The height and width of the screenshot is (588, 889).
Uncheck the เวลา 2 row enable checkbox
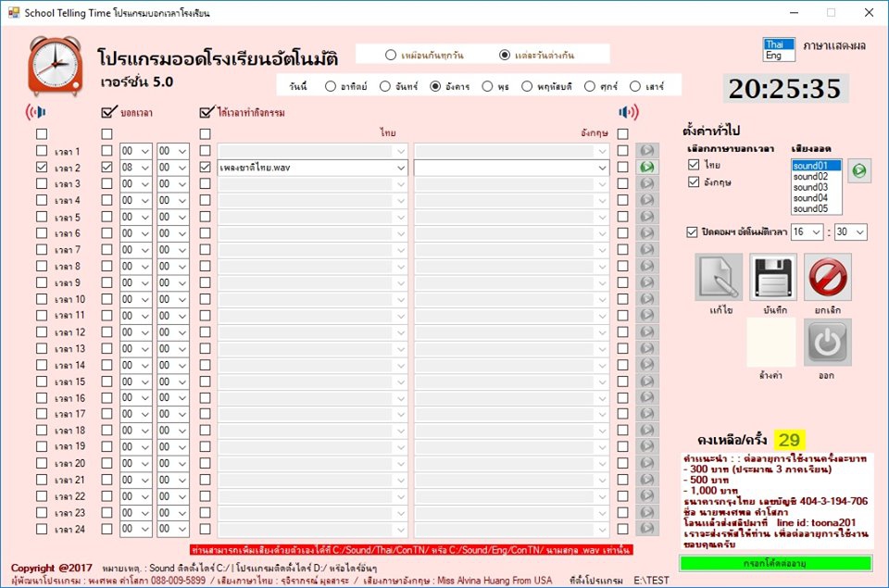coord(42,168)
